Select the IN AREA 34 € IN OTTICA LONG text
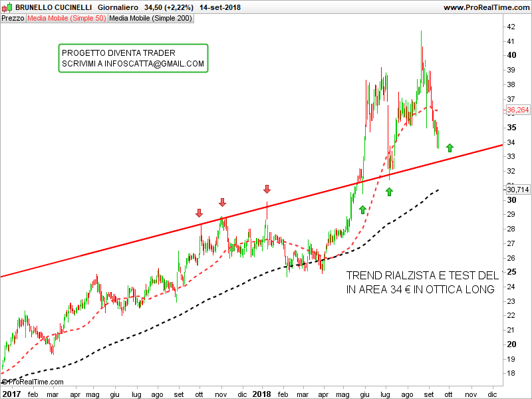 (420, 289)
